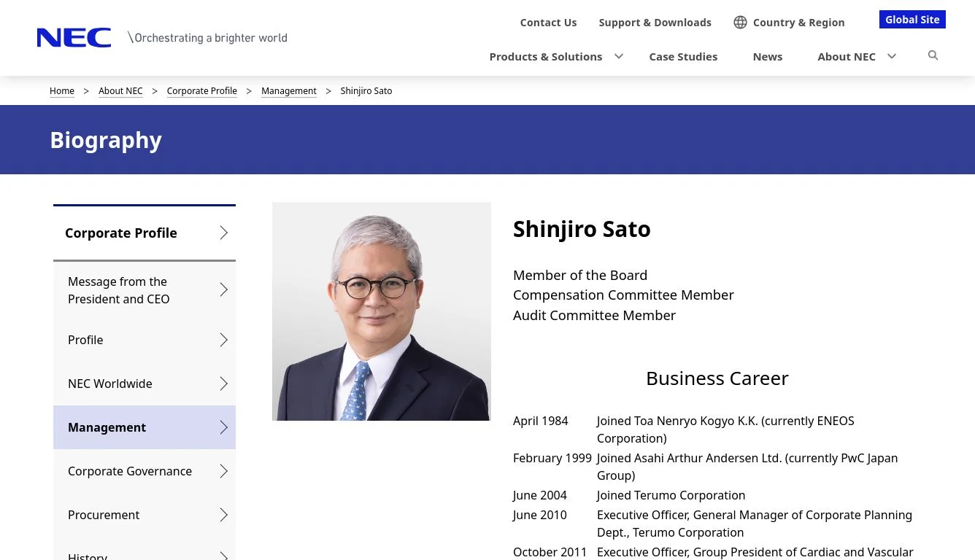
Task: Expand the Products & Solutions chevron
Action: click(619, 56)
